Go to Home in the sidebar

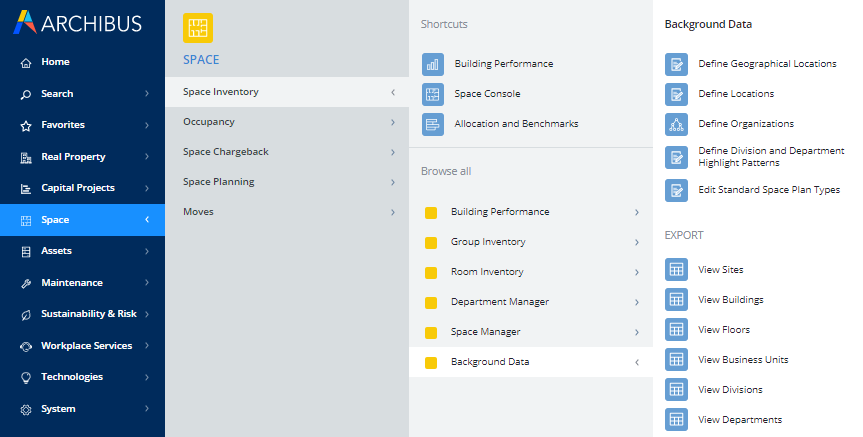pos(55,62)
